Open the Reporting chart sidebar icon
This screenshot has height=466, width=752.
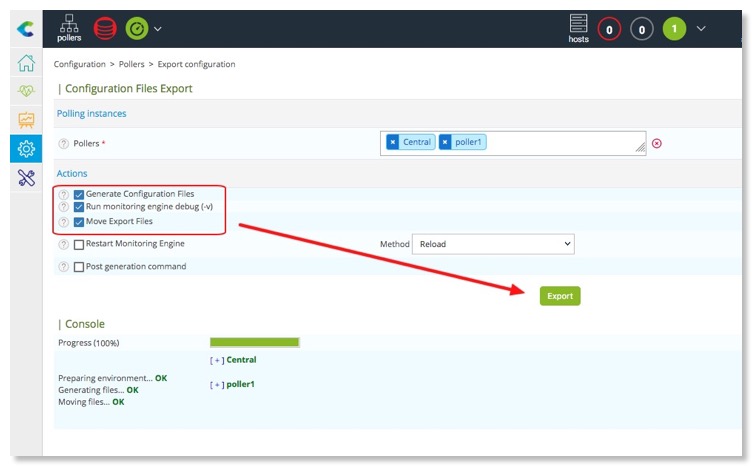click(x=26, y=120)
